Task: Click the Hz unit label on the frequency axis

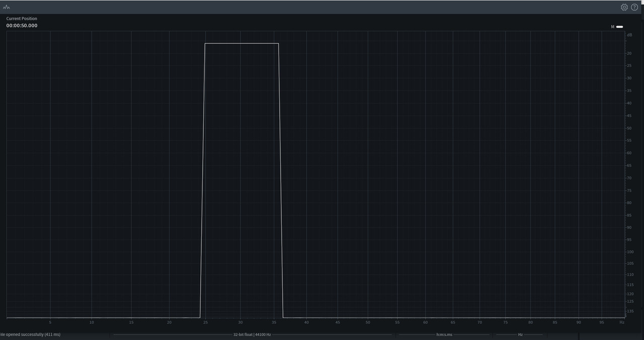Action: tap(622, 322)
